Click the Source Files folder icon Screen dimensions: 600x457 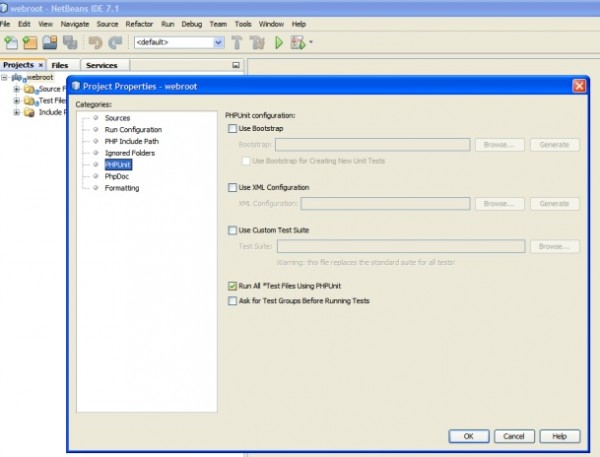[31, 90]
